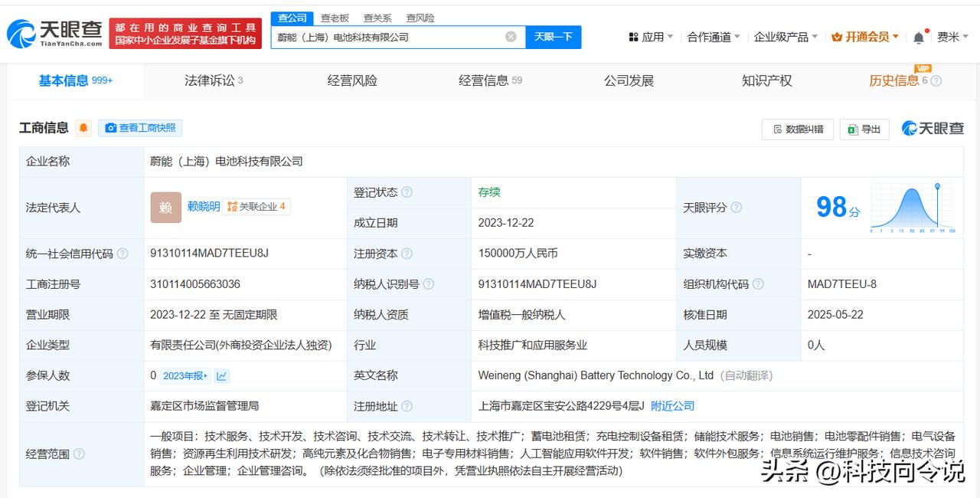
Task: Click the help icon next to 统一社会信用代码
Action: [x=122, y=254]
